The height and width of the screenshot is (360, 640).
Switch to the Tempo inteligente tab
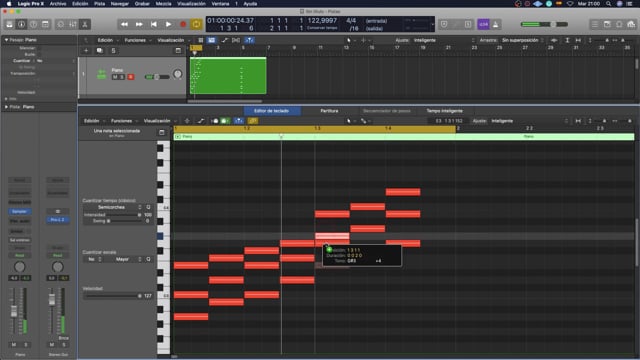pos(444,111)
